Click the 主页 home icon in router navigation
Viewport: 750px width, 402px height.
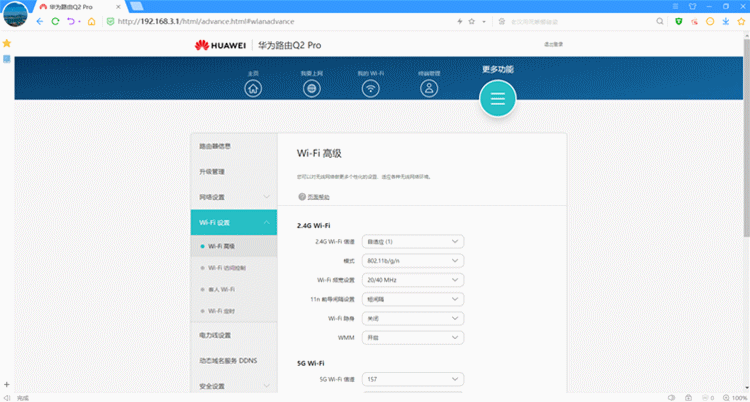pos(253,88)
